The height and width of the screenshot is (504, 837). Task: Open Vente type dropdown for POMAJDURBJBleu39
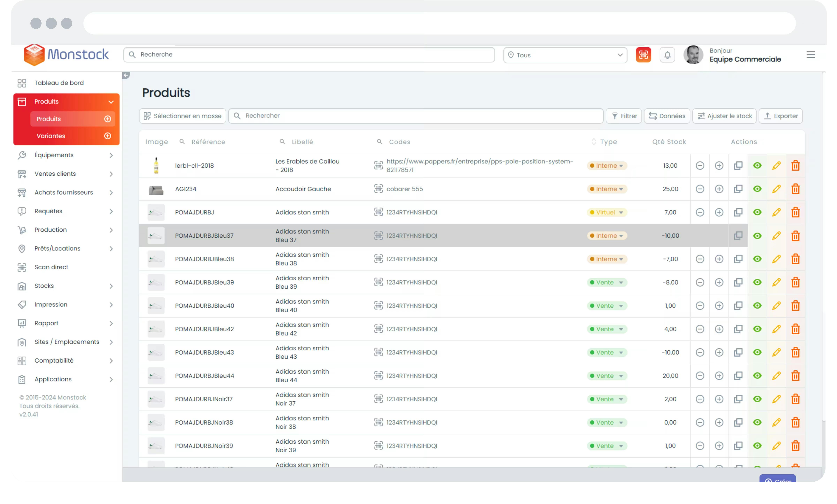(x=607, y=282)
